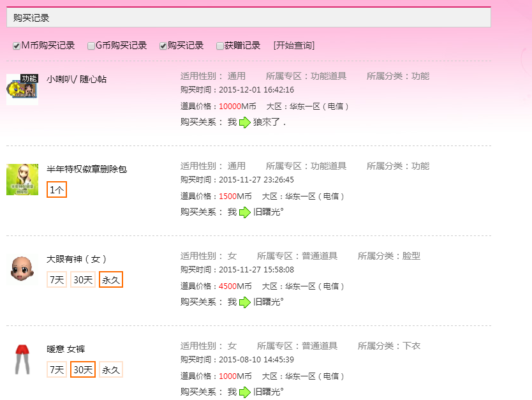
Task: Click the [开始查询] link
Action: [x=294, y=45]
